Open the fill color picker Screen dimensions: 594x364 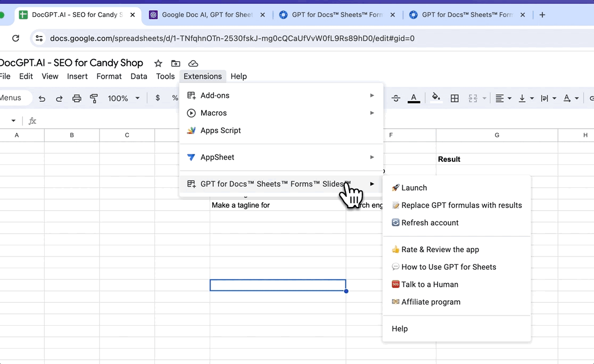pos(436,98)
